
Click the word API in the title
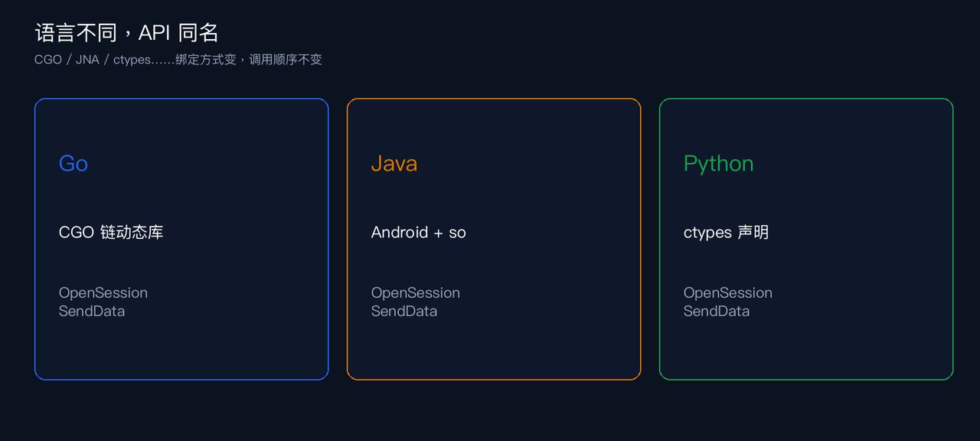tap(155, 32)
